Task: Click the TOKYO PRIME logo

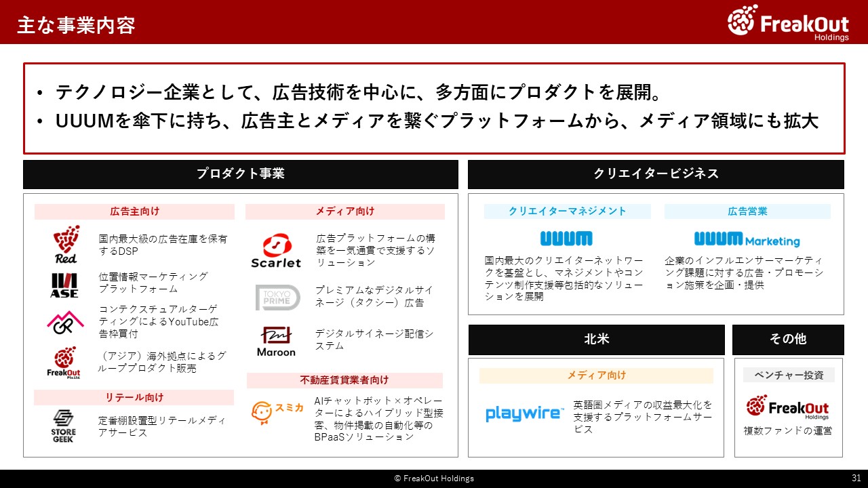Action: coord(277,298)
